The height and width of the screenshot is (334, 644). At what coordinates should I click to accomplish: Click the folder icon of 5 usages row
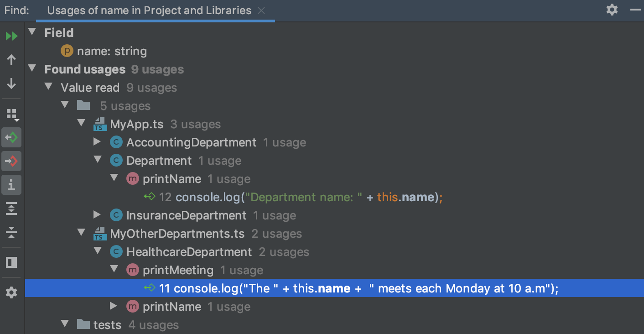83,105
